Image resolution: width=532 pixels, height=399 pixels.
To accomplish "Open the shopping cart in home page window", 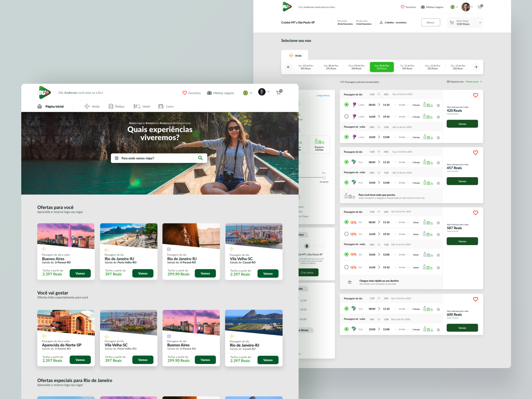I will coord(279,92).
